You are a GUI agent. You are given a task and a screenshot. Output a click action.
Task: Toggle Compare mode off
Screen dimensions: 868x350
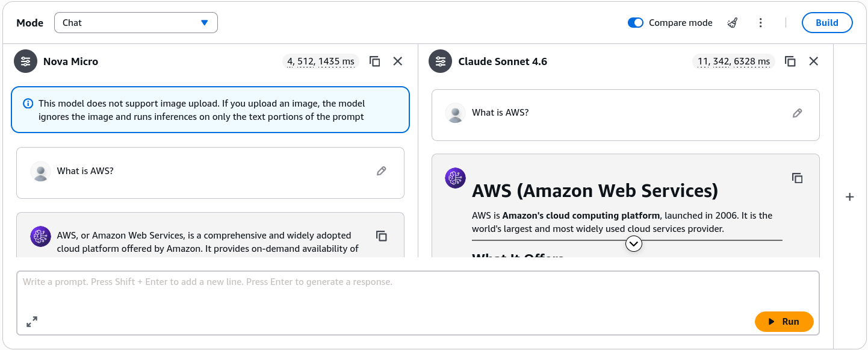[636, 23]
